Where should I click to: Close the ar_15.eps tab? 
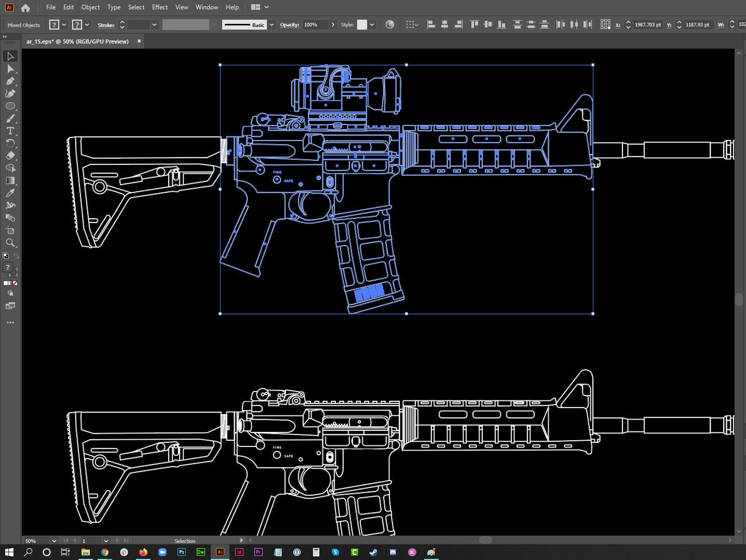[139, 41]
